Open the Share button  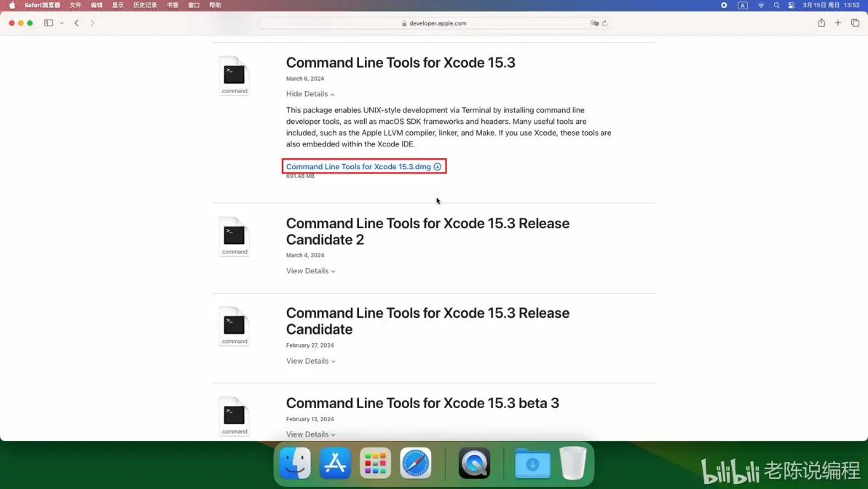point(821,23)
